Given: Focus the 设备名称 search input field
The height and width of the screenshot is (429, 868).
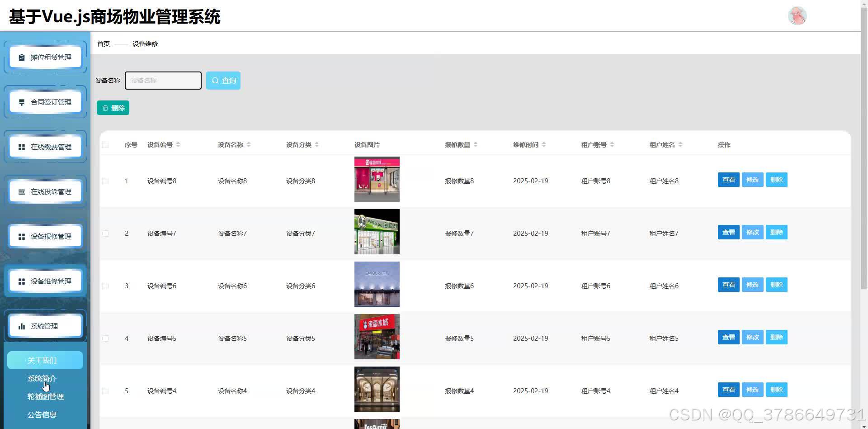Looking at the screenshot, I should coord(163,81).
